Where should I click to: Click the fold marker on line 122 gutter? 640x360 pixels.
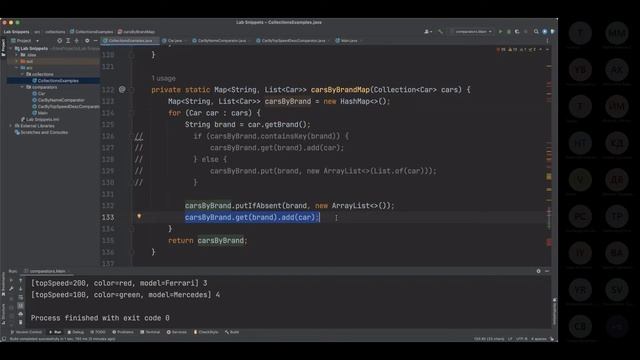coord(131,89)
